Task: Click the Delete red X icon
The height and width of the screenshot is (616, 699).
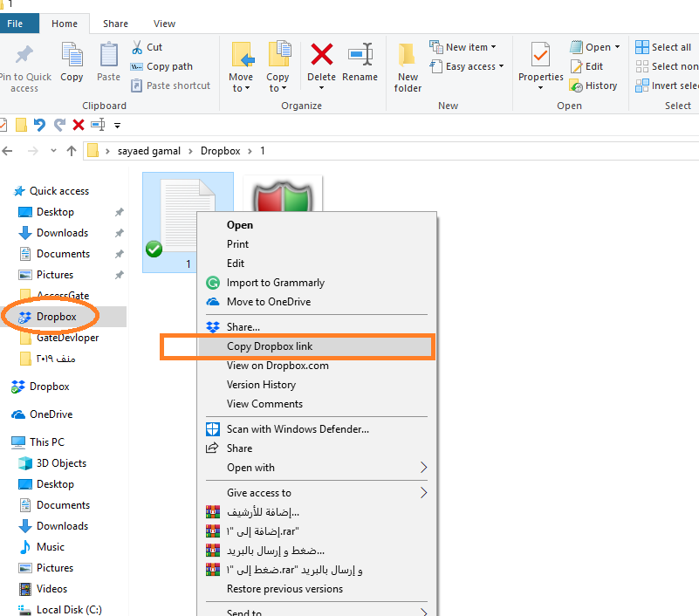Action: tap(321, 56)
